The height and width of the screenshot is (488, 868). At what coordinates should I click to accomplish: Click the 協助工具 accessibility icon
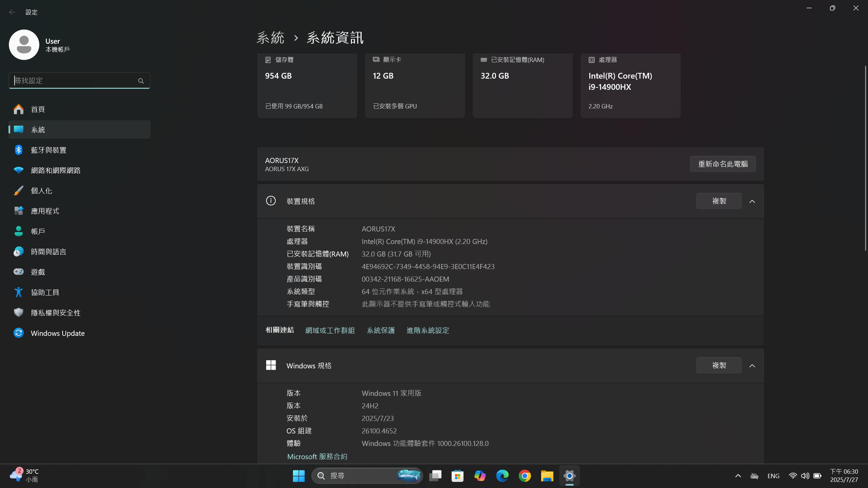click(19, 292)
